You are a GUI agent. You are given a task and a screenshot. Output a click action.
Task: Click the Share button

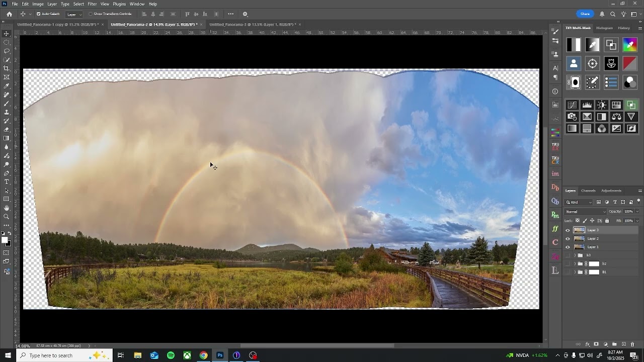(585, 14)
